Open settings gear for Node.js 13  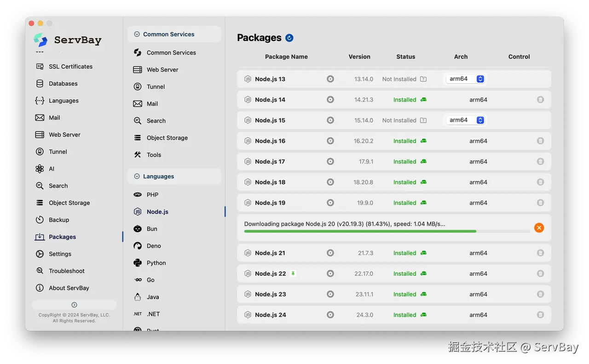tap(330, 79)
